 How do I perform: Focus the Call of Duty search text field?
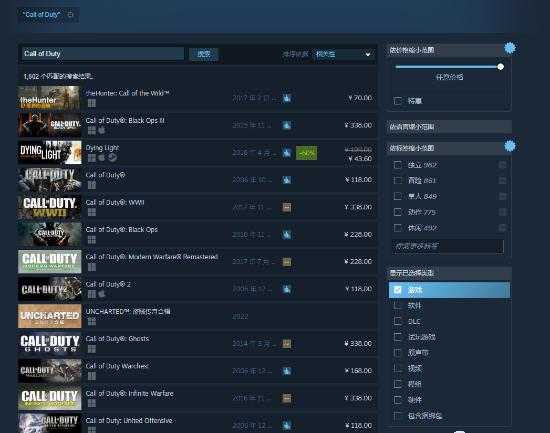[103, 54]
